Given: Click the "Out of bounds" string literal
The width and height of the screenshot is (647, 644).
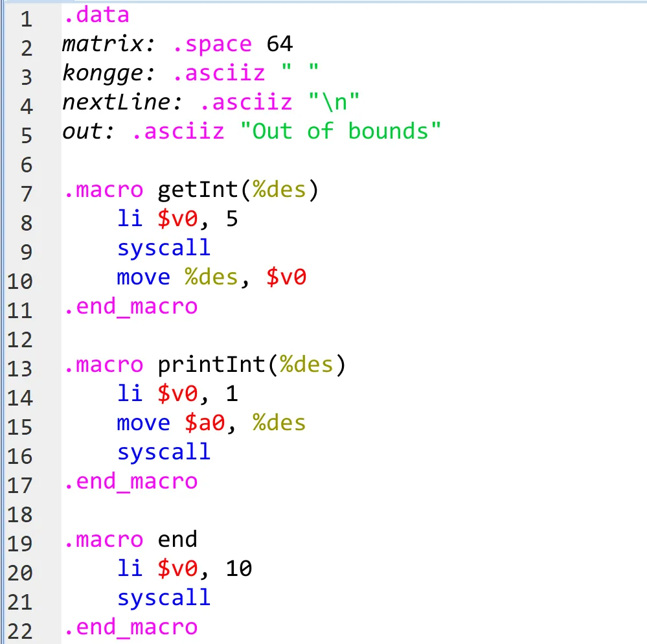Looking at the screenshot, I should tap(340, 131).
